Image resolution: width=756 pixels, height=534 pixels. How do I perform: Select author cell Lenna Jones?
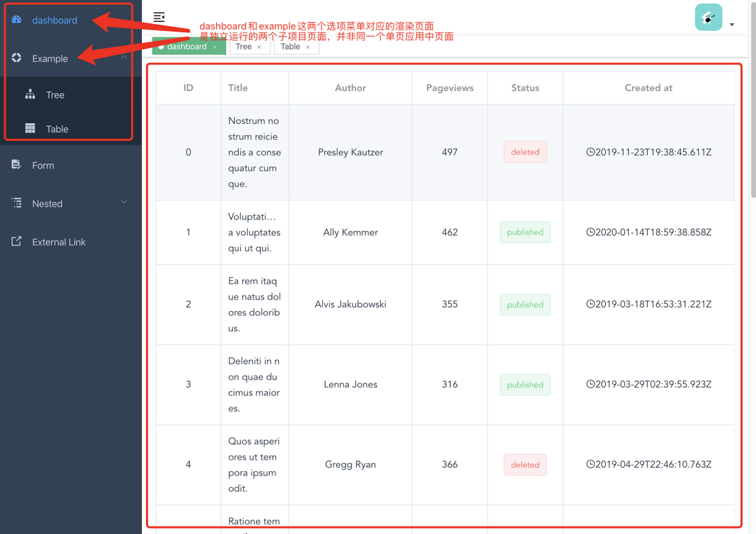[x=350, y=384]
